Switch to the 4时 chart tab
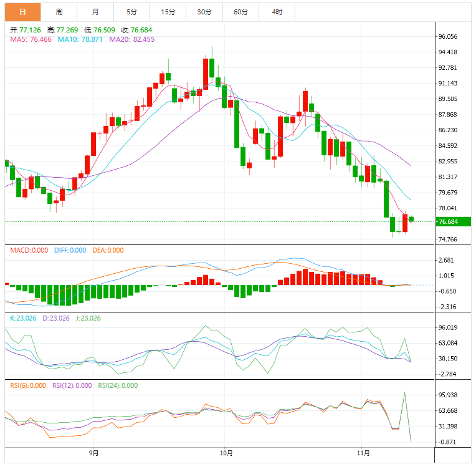The width and height of the screenshot is (476, 464). click(x=277, y=12)
